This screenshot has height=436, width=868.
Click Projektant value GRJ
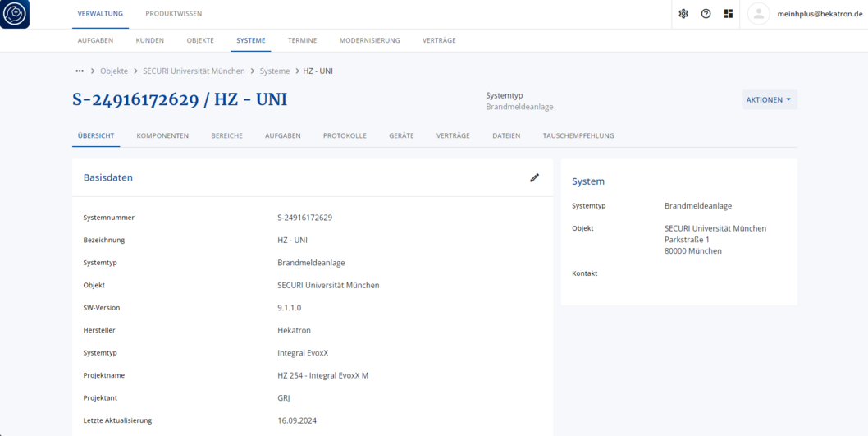coord(283,397)
